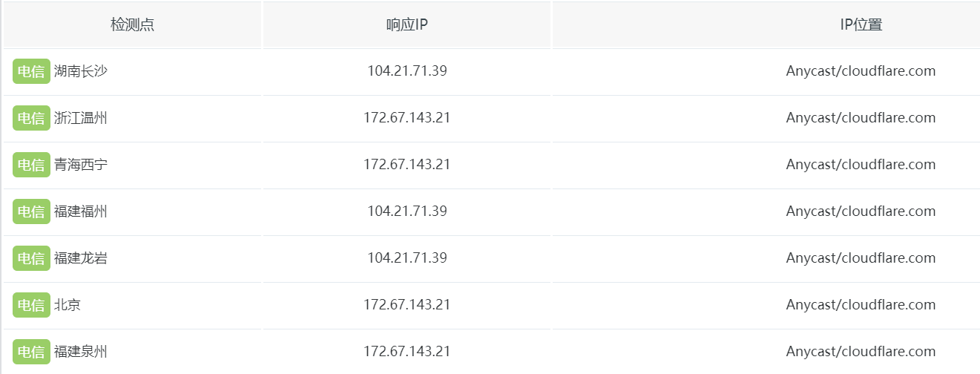This screenshot has width=980, height=374.
Task: Click the 电信 badge beside 浙江温州
Action: point(31,118)
